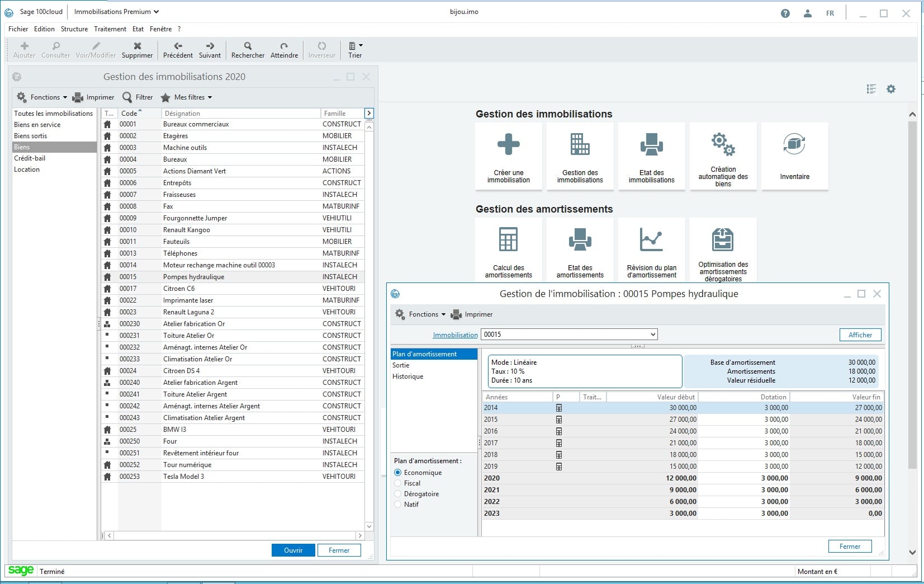This screenshot has height=584, width=924.
Task: Click the Inventaire tile icon
Action: [794, 144]
